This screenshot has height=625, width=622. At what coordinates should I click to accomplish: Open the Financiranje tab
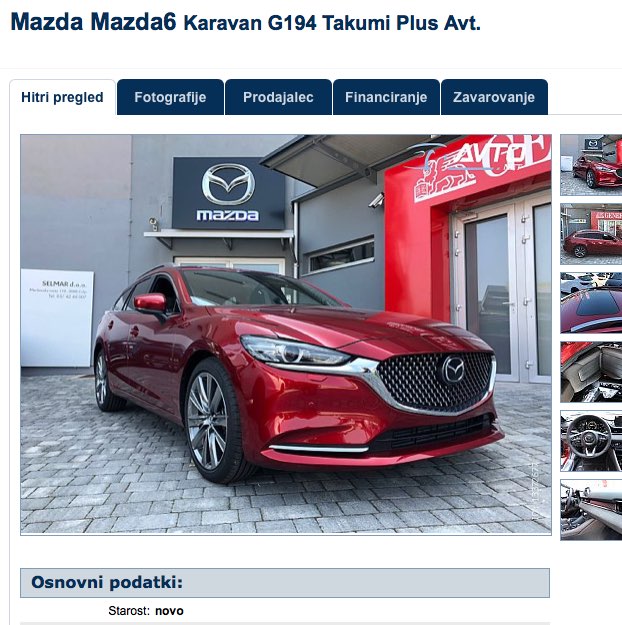(386, 97)
